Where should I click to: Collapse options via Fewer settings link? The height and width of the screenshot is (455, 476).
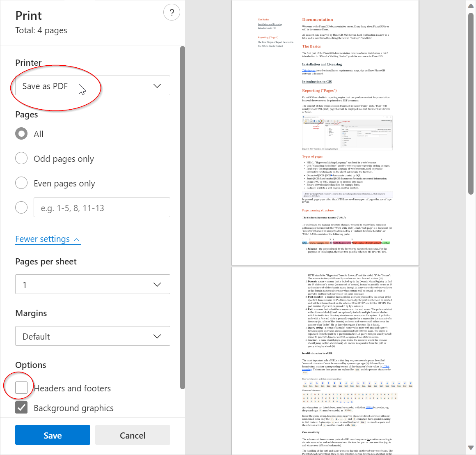(47, 239)
